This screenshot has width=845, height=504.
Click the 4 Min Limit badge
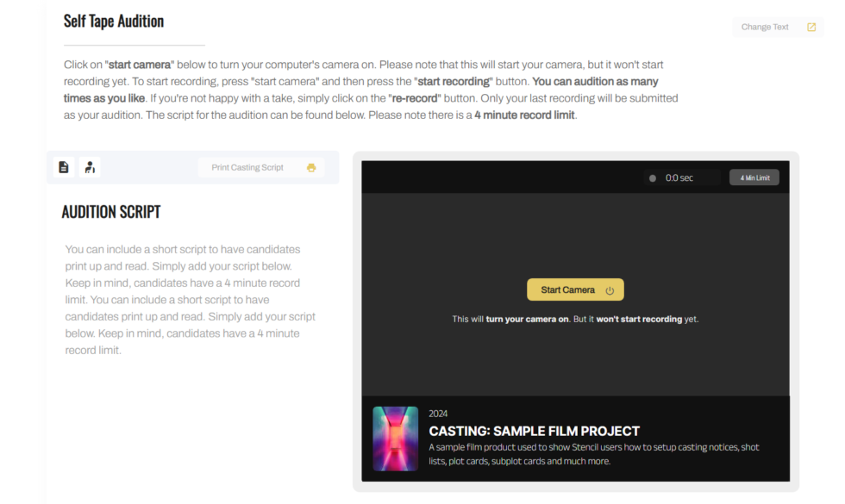(x=754, y=177)
